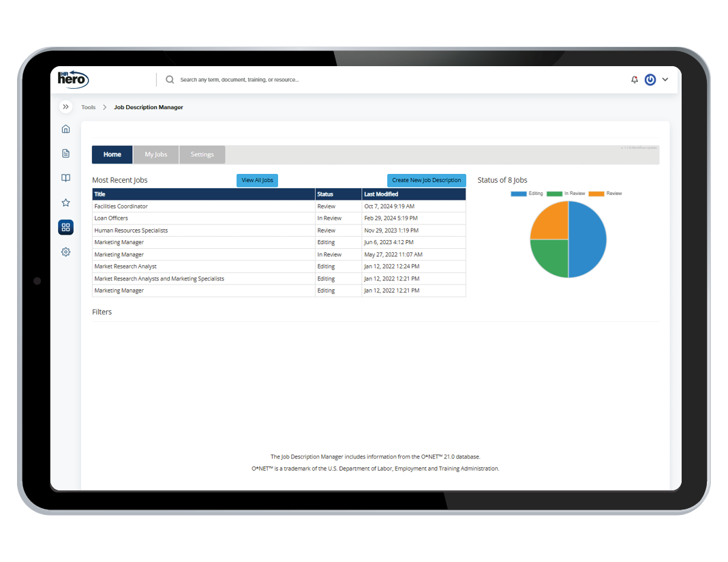Toggle the orange Review legend item
The height and width of the screenshot is (562, 728).
605,194
